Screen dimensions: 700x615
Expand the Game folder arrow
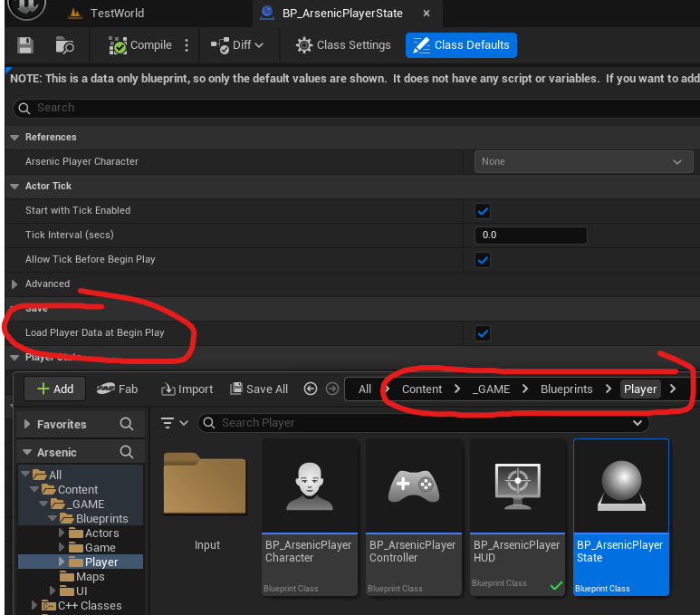62,548
